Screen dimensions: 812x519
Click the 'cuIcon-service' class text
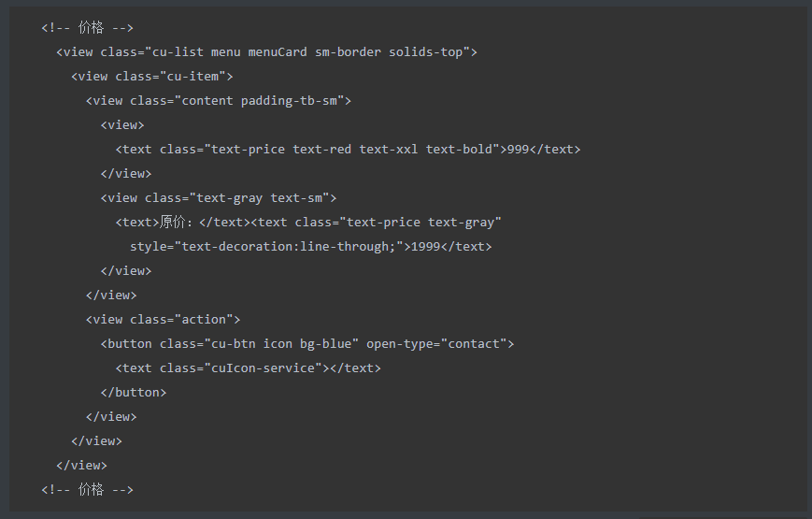click(x=264, y=368)
